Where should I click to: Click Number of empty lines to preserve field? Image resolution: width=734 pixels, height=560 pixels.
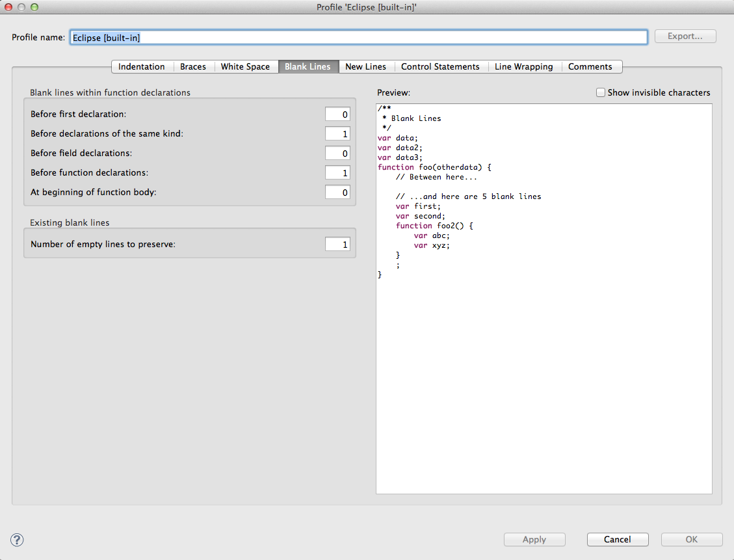[x=337, y=245]
